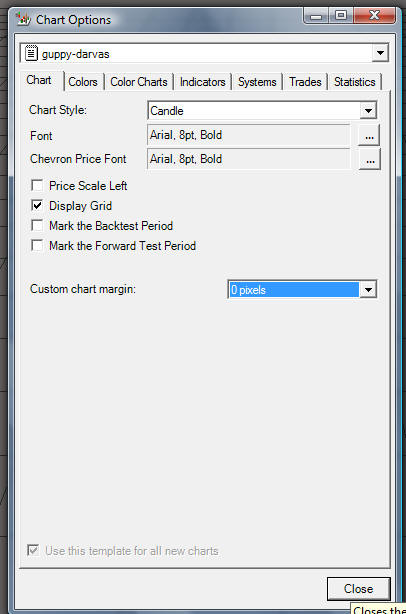Go to the Statistics tab
406x614 pixels.
pos(354,82)
